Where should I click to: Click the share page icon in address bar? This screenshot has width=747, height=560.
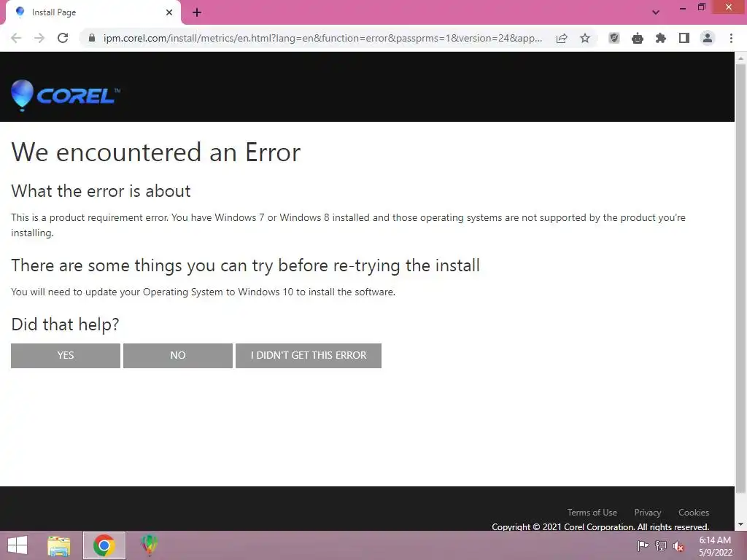(x=562, y=39)
